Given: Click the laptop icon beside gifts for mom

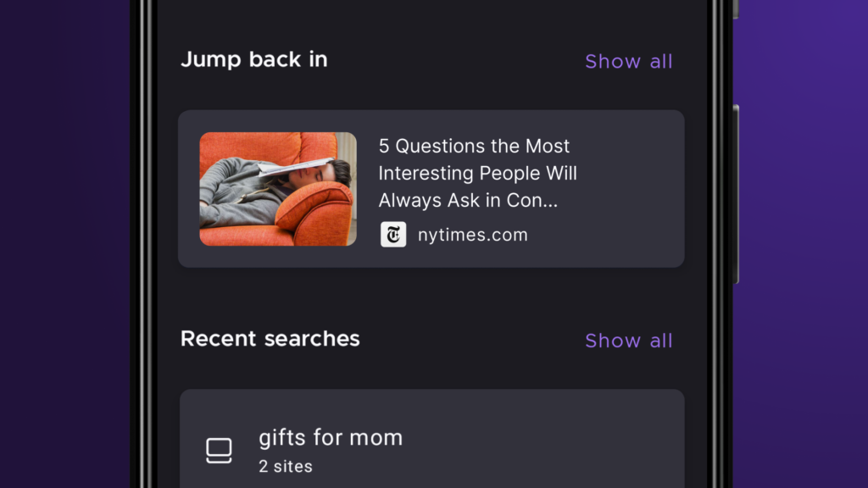Looking at the screenshot, I should click(219, 451).
